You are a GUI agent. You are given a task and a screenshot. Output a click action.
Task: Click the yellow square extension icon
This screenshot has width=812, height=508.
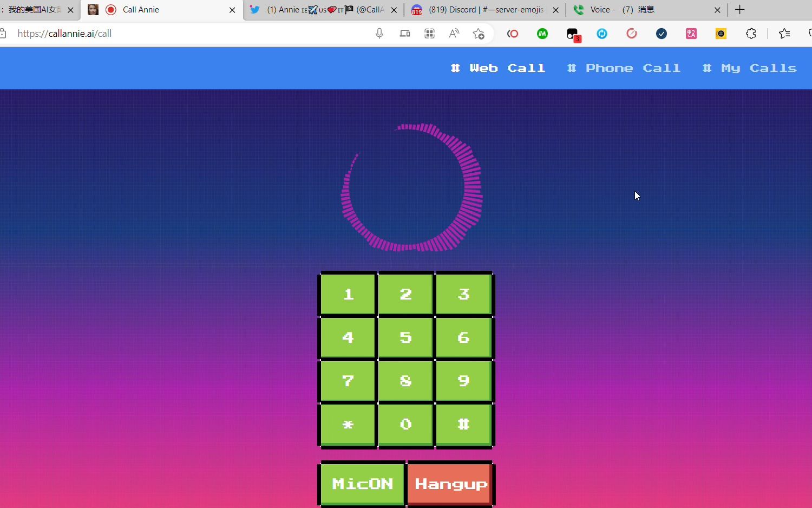[x=721, y=34]
